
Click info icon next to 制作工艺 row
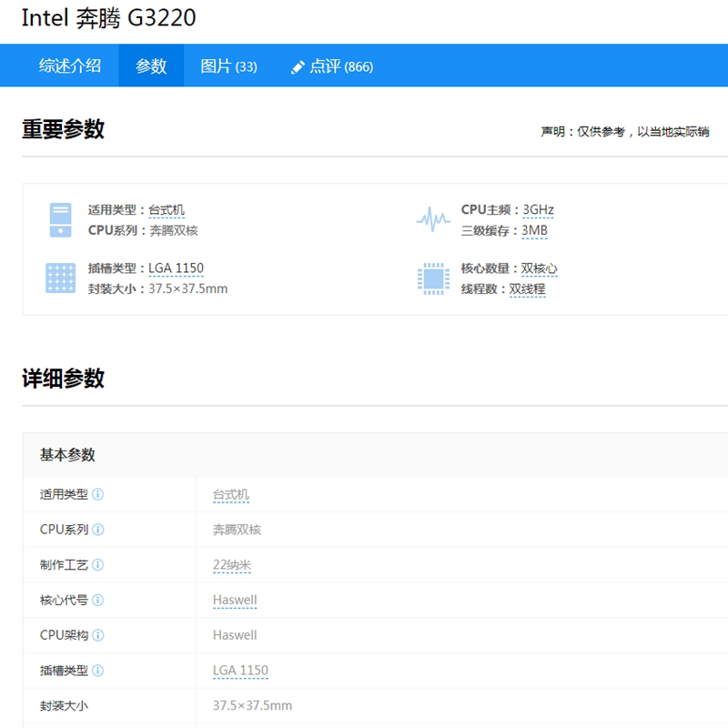click(98, 565)
